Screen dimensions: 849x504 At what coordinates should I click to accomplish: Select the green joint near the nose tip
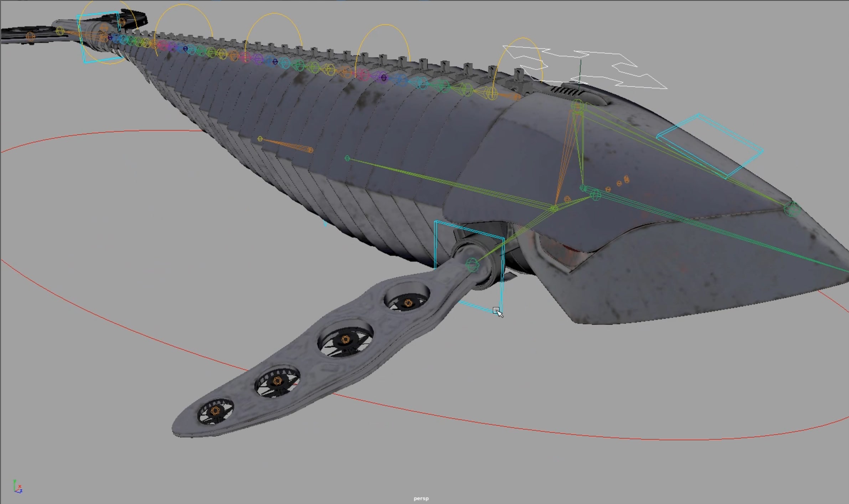(792, 209)
